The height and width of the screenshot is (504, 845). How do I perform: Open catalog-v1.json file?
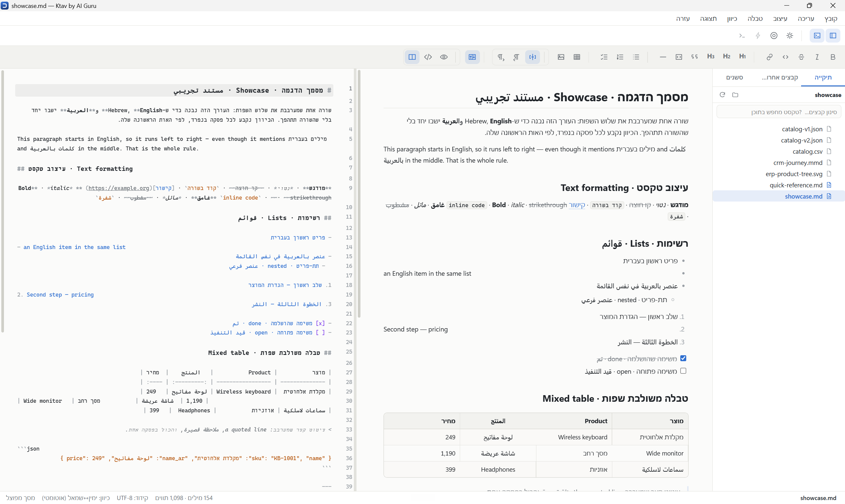(778, 129)
